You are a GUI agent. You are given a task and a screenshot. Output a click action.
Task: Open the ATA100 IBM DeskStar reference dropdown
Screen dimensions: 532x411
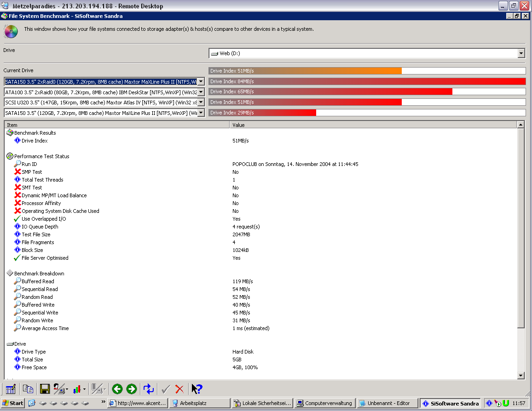201,92
